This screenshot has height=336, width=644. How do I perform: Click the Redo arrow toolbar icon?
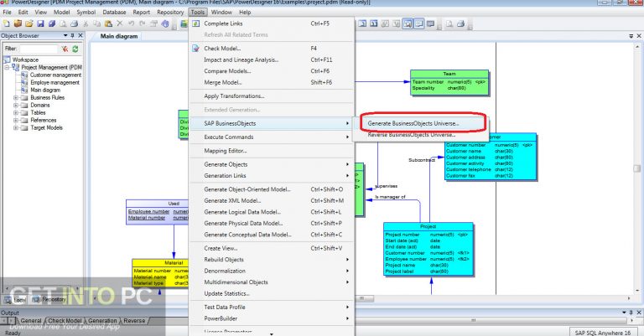(x=142, y=23)
